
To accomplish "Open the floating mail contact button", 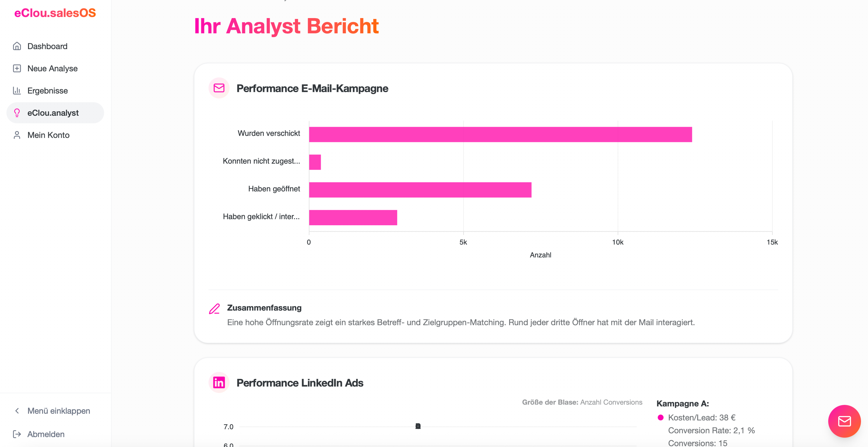I will [844, 421].
